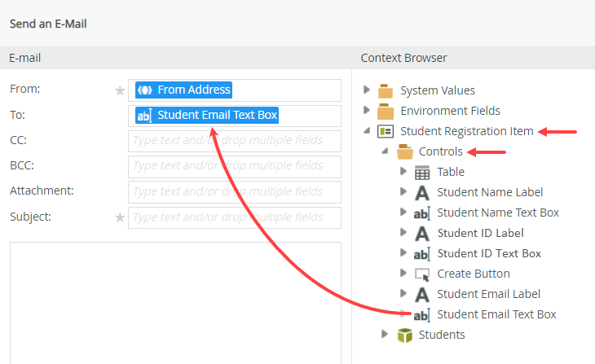The height and width of the screenshot is (364, 595).
Task: Expand the System Values node
Action: point(367,90)
